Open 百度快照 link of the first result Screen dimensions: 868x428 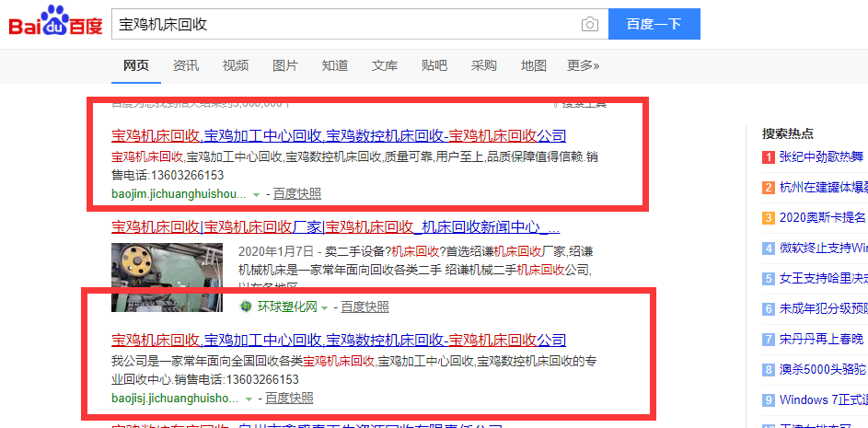click(295, 194)
